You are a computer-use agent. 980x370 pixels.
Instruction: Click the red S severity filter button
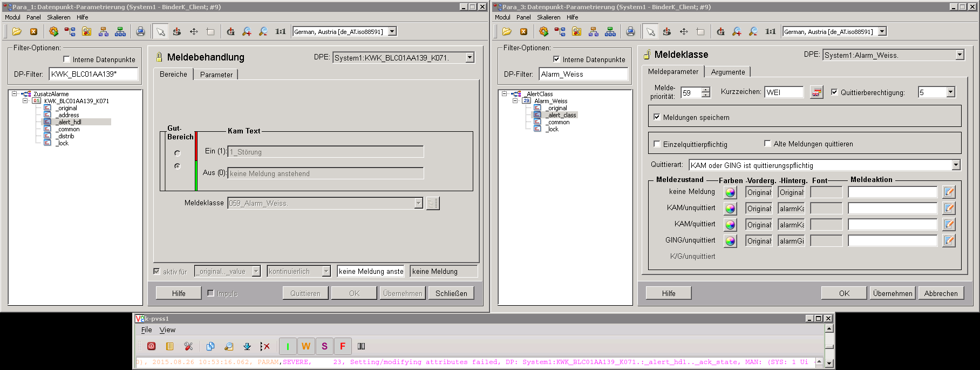[324, 346]
